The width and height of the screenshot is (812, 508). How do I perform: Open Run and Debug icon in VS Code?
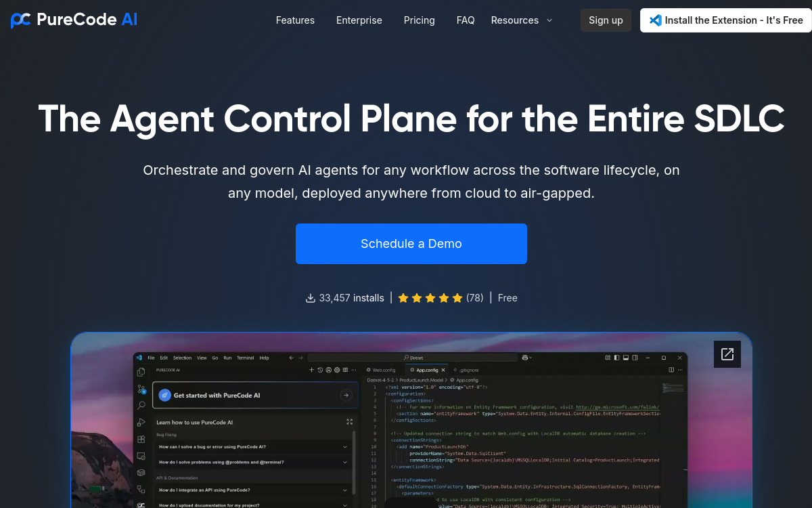(141, 422)
